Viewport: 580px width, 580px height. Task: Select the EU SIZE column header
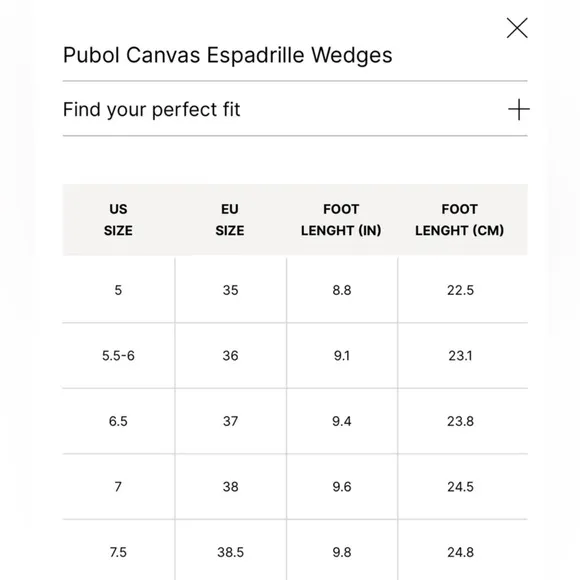point(230,220)
